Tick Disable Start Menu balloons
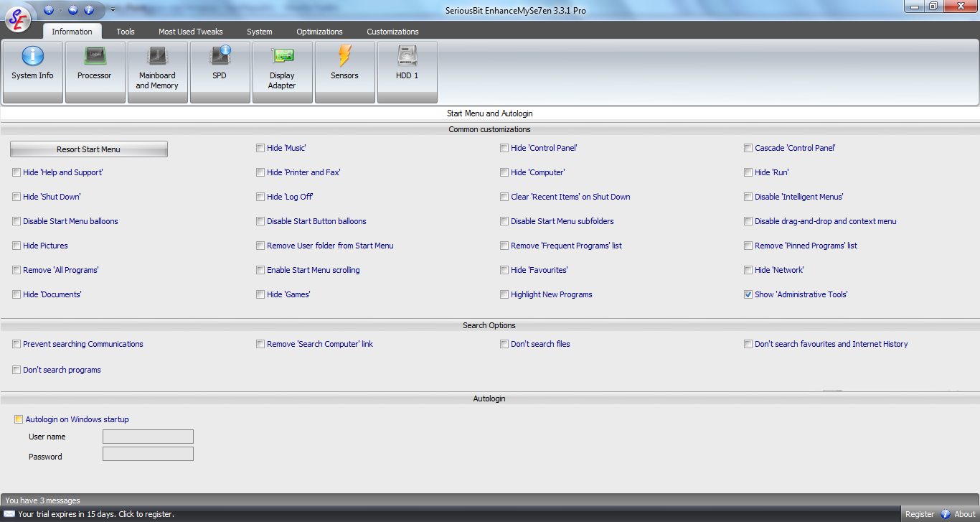Screen dimensions: 980x522 tap(17, 221)
